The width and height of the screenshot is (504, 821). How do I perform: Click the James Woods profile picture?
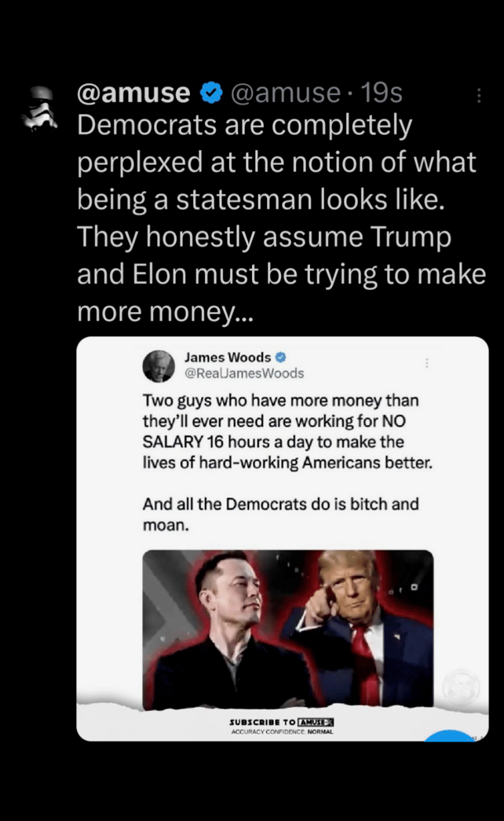pos(159,365)
